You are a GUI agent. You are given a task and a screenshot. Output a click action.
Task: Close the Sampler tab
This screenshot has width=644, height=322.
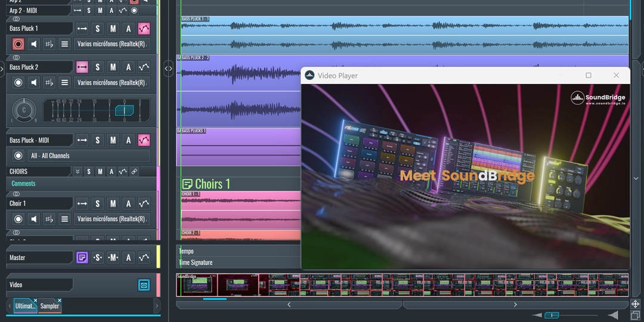[60, 301]
